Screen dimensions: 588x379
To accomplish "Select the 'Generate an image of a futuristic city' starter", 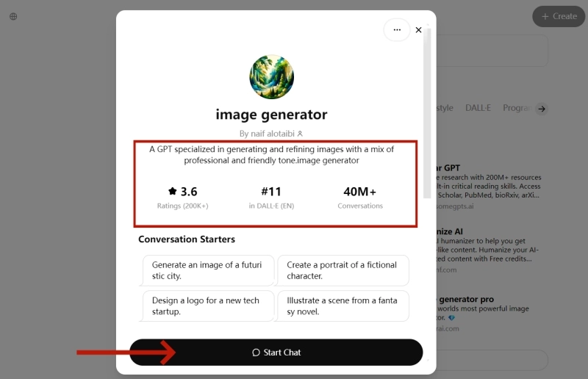I will [207, 270].
